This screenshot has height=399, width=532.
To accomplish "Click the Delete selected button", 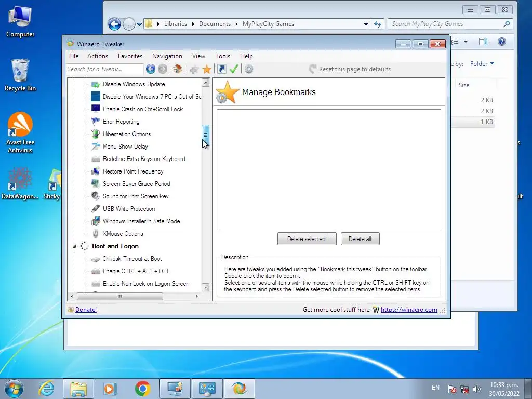I will (307, 239).
